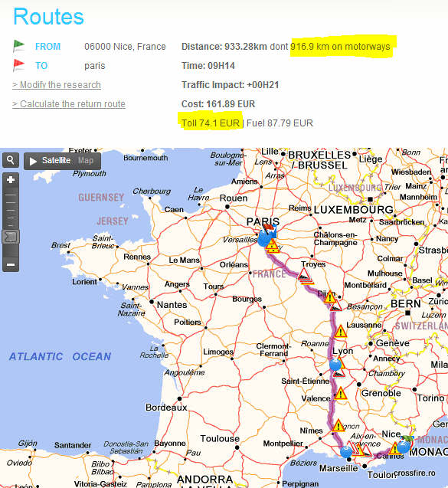This screenshot has width=448, height=488.
Task: Select the Map view option
Action: pyautogui.click(x=86, y=160)
